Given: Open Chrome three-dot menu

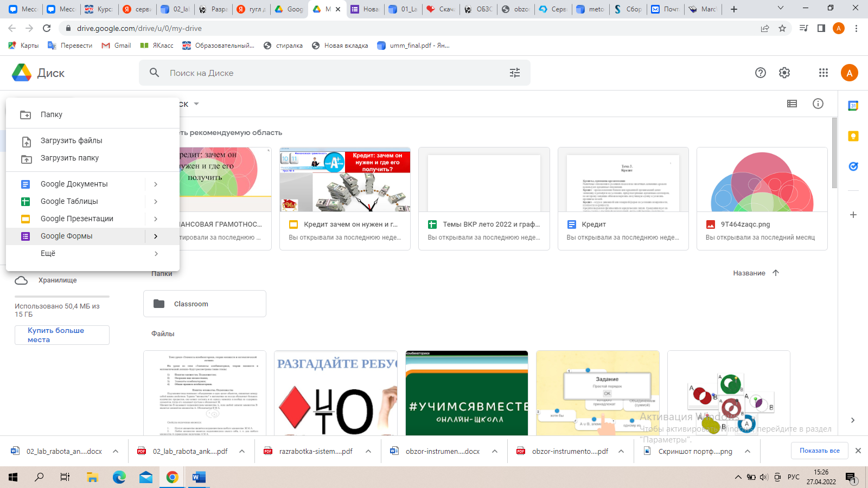Looking at the screenshot, I should click(857, 28).
